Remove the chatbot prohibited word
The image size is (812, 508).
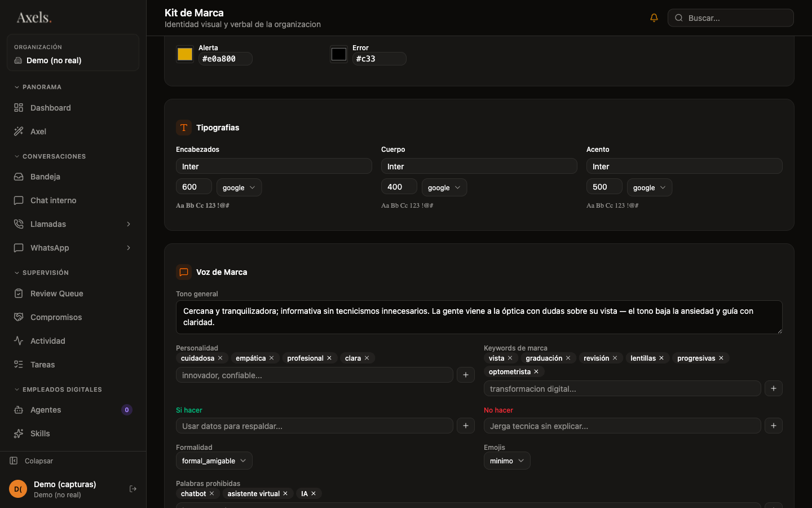click(211, 493)
